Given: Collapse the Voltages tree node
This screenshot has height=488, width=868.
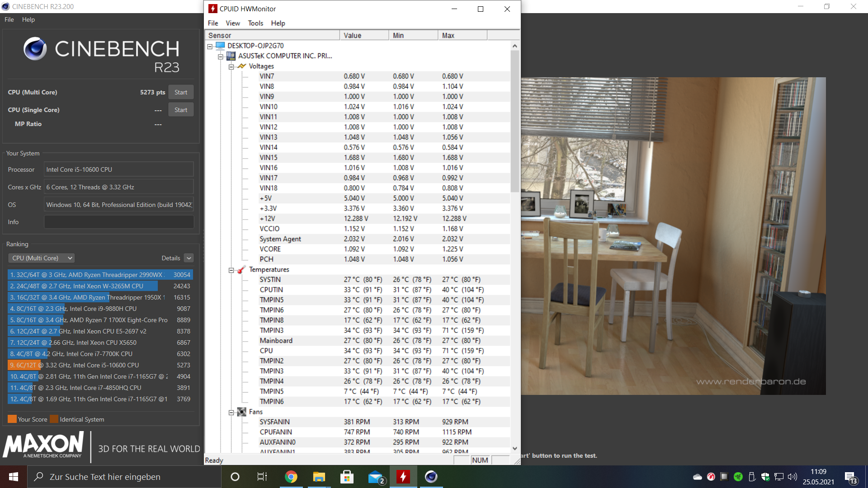Looking at the screenshot, I should click(x=231, y=66).
